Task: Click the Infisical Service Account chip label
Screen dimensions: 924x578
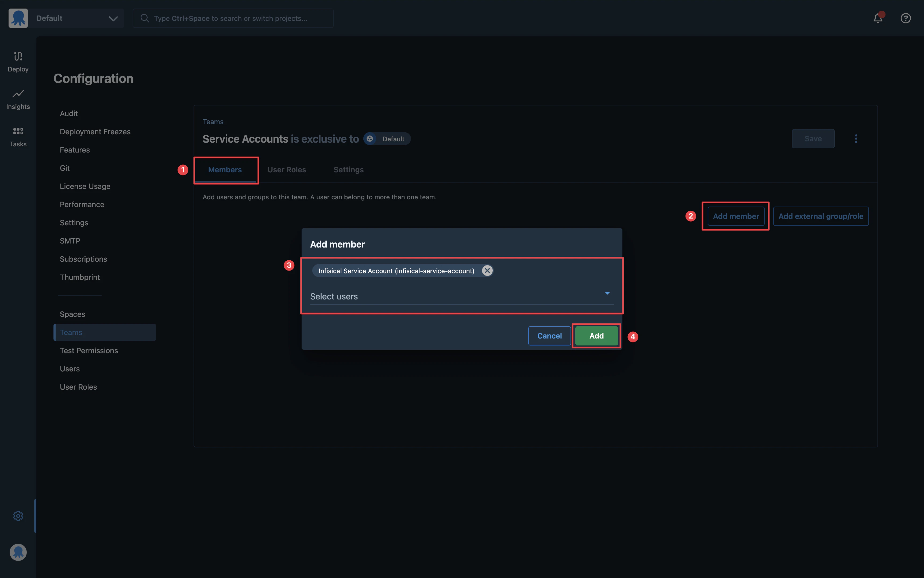Action: coord(396,271)
